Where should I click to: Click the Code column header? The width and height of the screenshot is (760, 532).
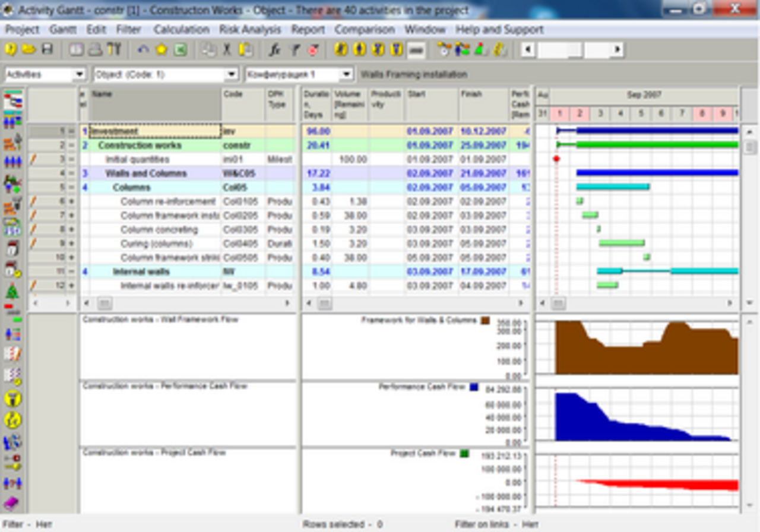click(243, 105)
